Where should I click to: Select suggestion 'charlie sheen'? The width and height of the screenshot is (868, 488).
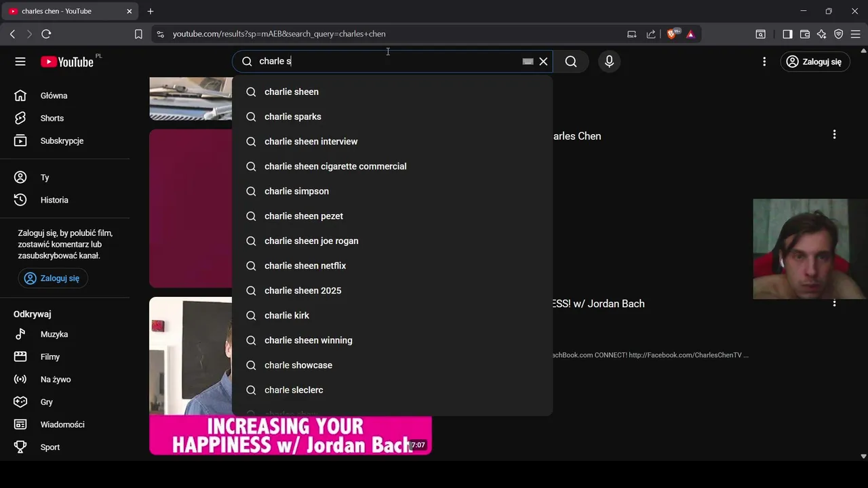click(392, 91)
